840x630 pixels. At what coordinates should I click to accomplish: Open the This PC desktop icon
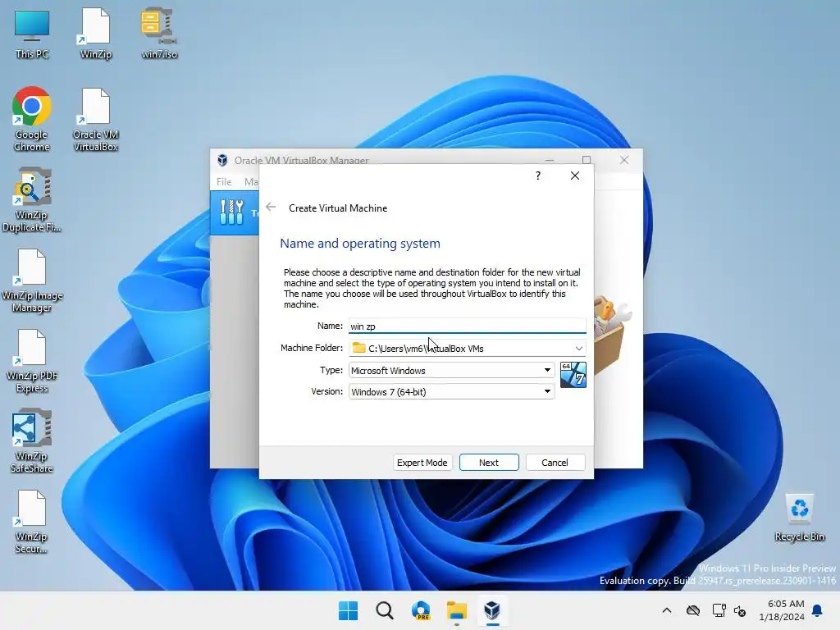[32, 33]
